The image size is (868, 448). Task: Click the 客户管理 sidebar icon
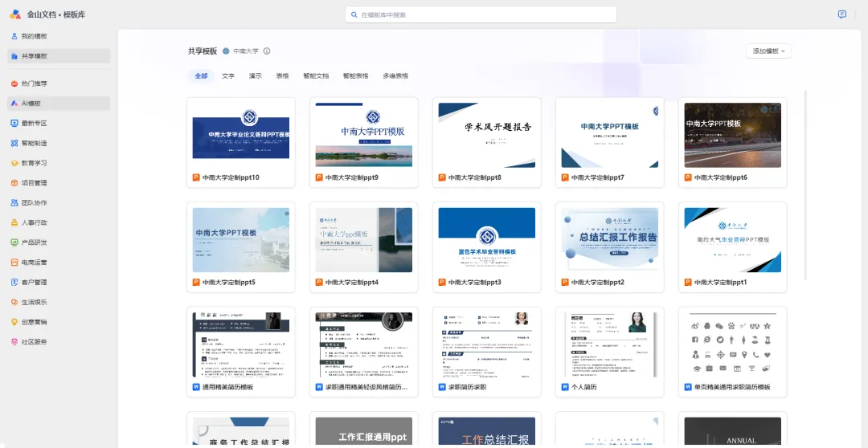pyautogui.click(x=14, y=282)
